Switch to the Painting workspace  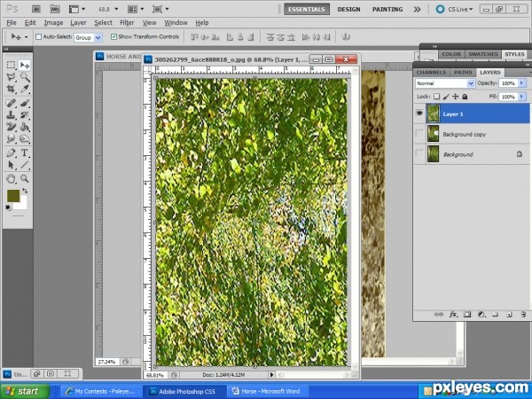click(x=387, y=9)
